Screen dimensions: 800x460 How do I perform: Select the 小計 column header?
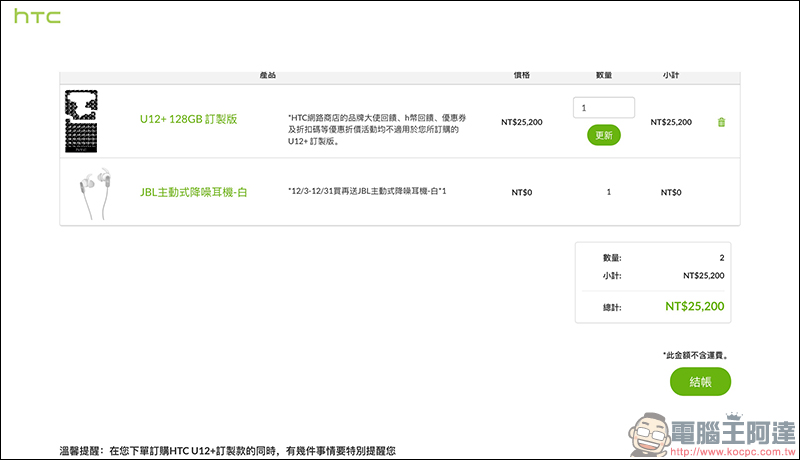(x=671, y=75)
